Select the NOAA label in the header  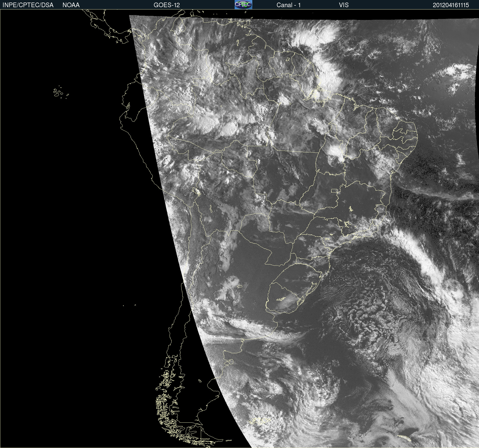click(71, 5)
